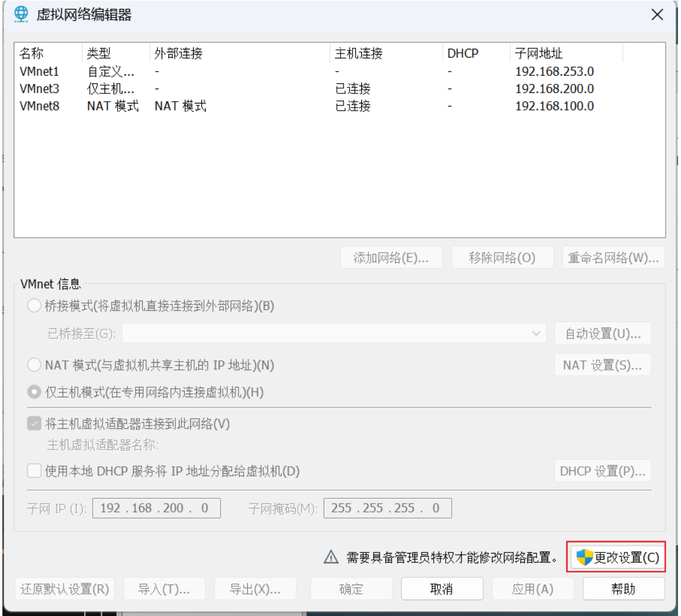Click subnet address 192.168.200.0 in the list

click(554, 89)
